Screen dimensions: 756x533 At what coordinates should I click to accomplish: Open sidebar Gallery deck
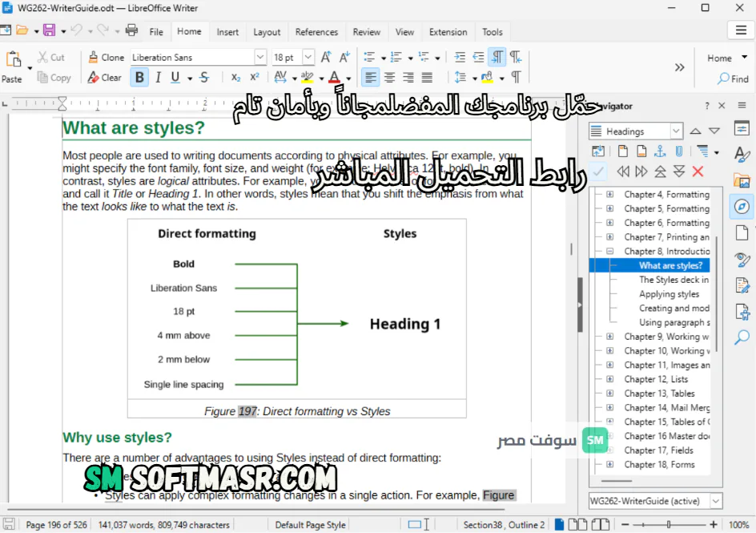[742, 181]
